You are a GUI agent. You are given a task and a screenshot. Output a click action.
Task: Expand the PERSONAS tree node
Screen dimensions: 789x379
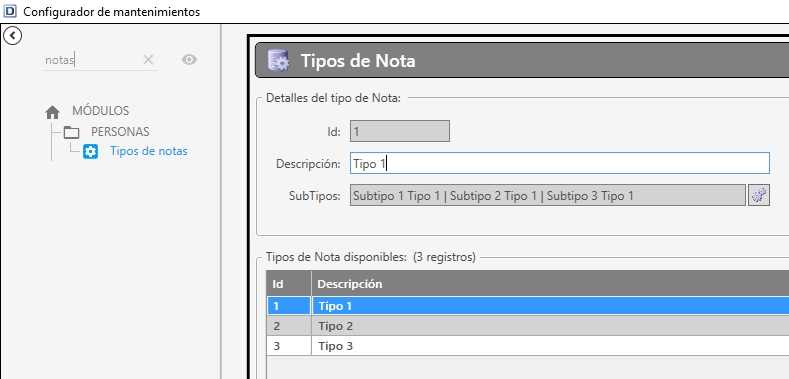[120, 132]
